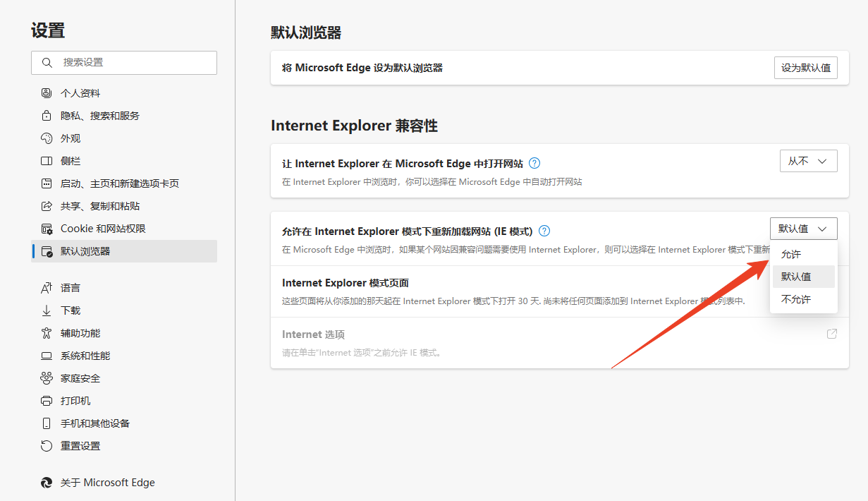
Task: Click the 外观 appearance icon
Action: [47, 138]
